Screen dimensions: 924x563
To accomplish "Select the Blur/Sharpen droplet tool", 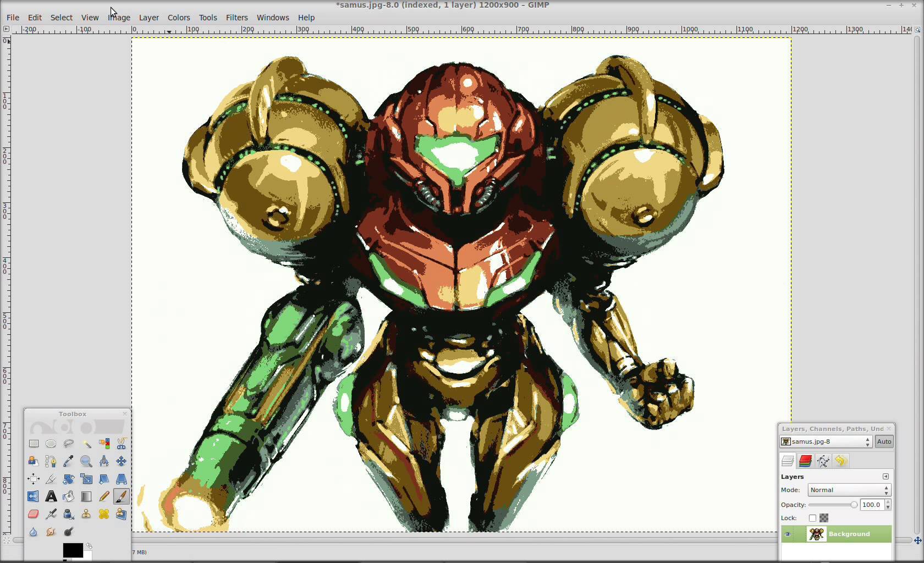I will tap(34, 531).
